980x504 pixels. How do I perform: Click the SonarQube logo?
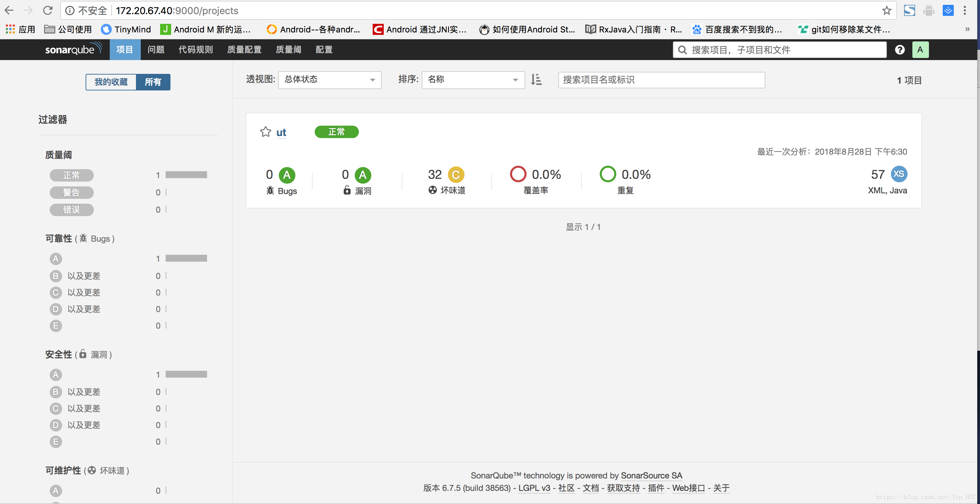74,49
